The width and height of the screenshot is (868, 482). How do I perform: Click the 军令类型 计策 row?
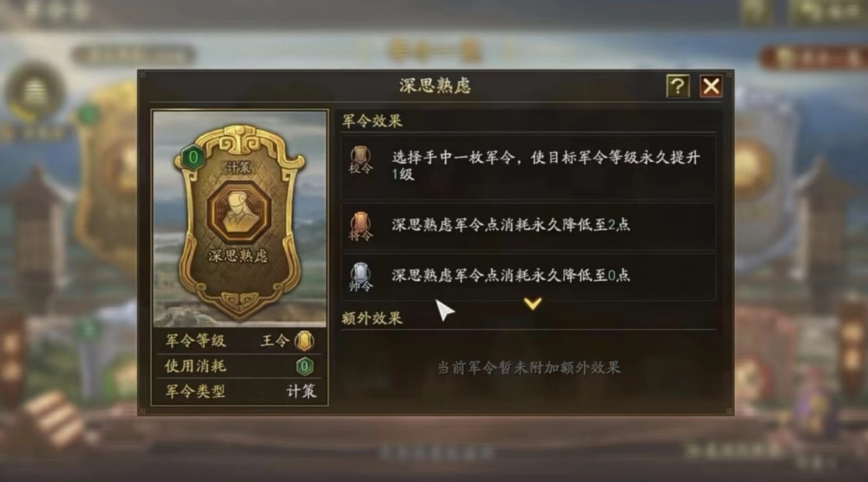(x=240, y=392)
